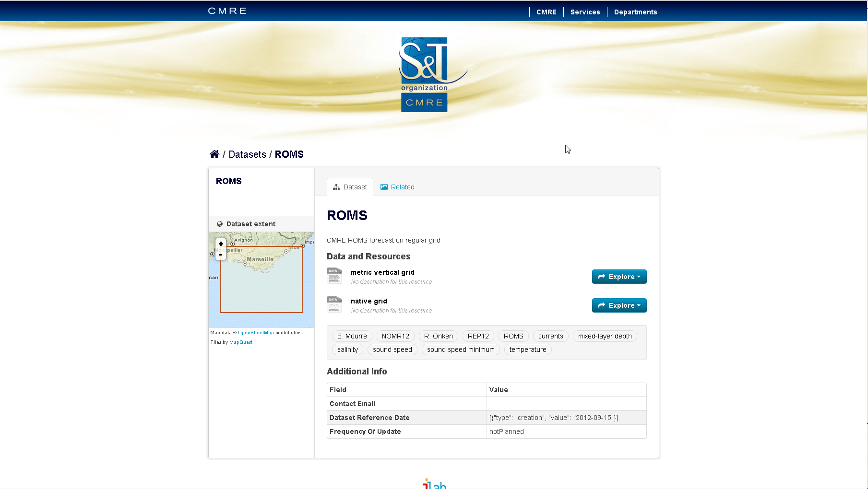Follow the MapQuest tiles link
This screenshot has width=868, height=489.
click(x=241, y=342)
